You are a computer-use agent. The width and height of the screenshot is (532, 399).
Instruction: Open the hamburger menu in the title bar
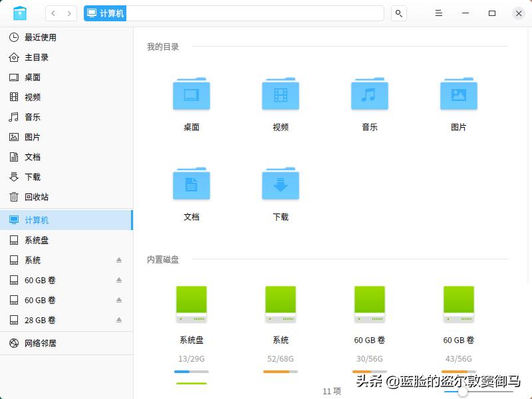(x=438, y=13)
